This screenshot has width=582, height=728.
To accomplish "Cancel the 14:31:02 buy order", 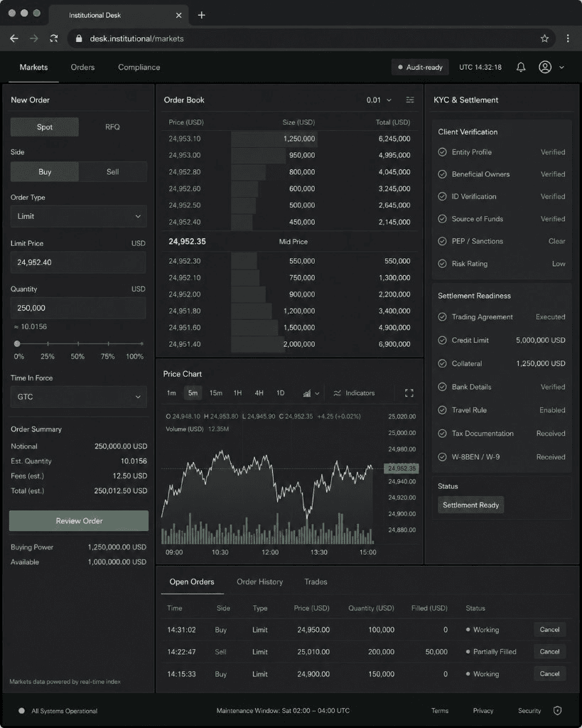I will pos(549,630).
